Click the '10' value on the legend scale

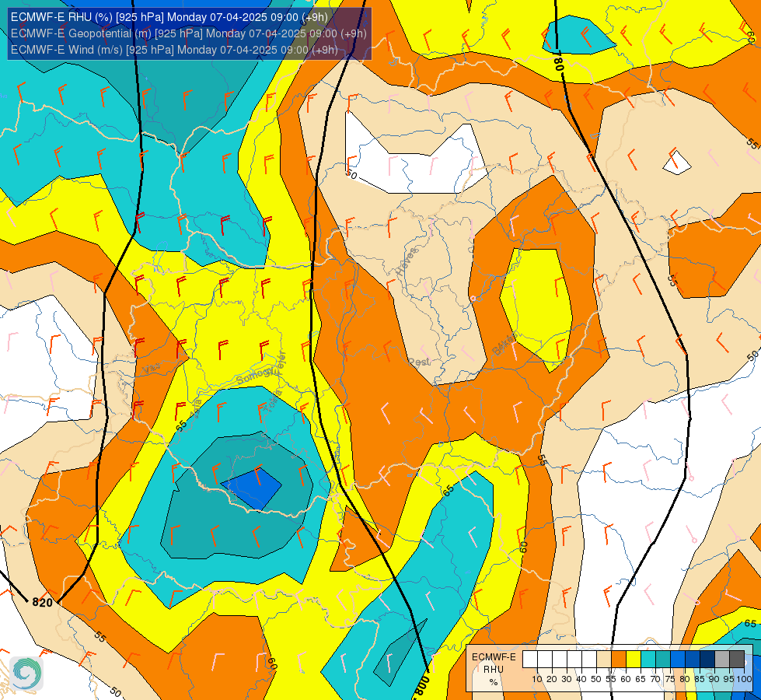[537, 680]
